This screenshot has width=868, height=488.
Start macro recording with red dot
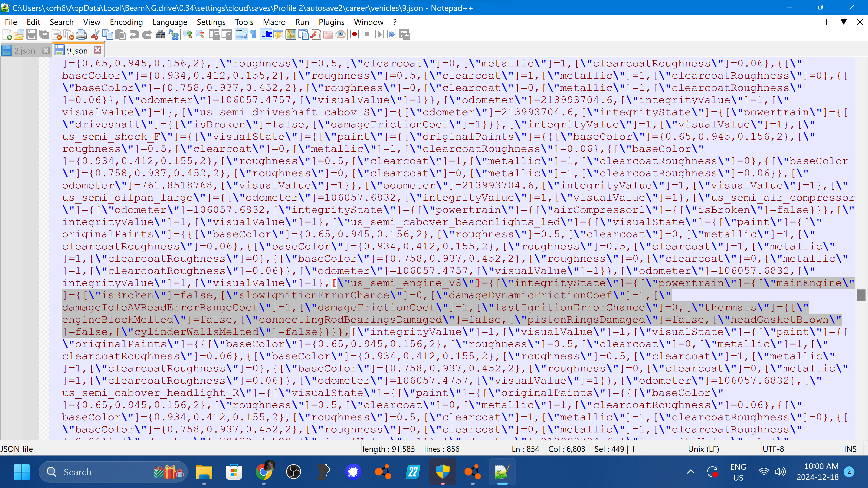pyautogui.click(x=354, y=34)
